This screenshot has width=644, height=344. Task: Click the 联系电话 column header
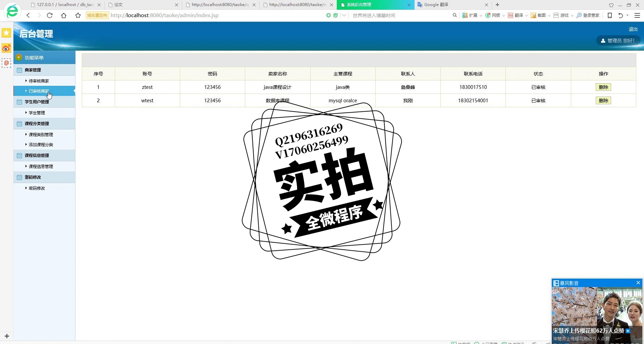click(473, 74)
